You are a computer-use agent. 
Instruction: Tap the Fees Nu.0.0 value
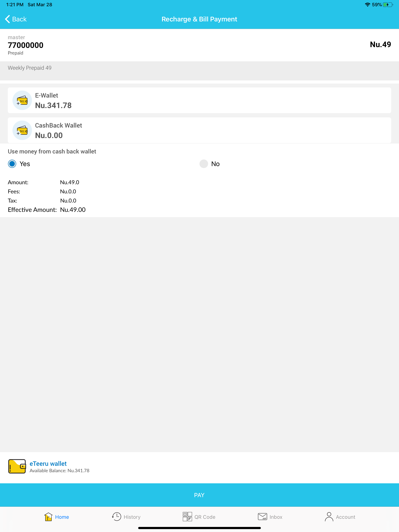[x=68, y=191]
